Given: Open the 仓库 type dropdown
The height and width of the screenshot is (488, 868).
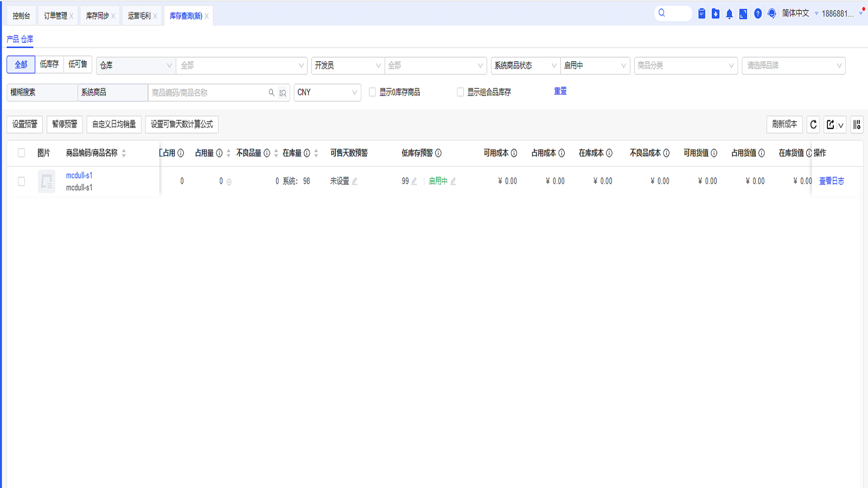Looking at the screenshot, I should click(x=136, y=66).
